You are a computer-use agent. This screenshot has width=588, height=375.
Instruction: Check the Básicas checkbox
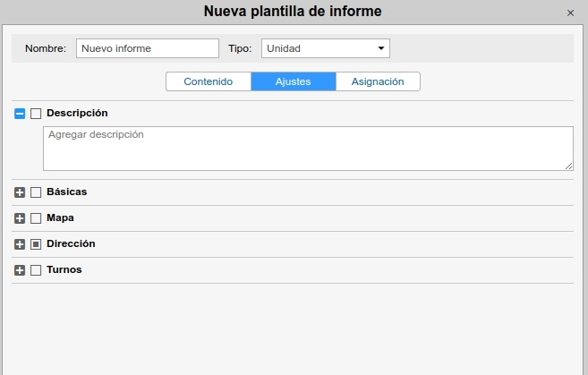click(36, 192)
